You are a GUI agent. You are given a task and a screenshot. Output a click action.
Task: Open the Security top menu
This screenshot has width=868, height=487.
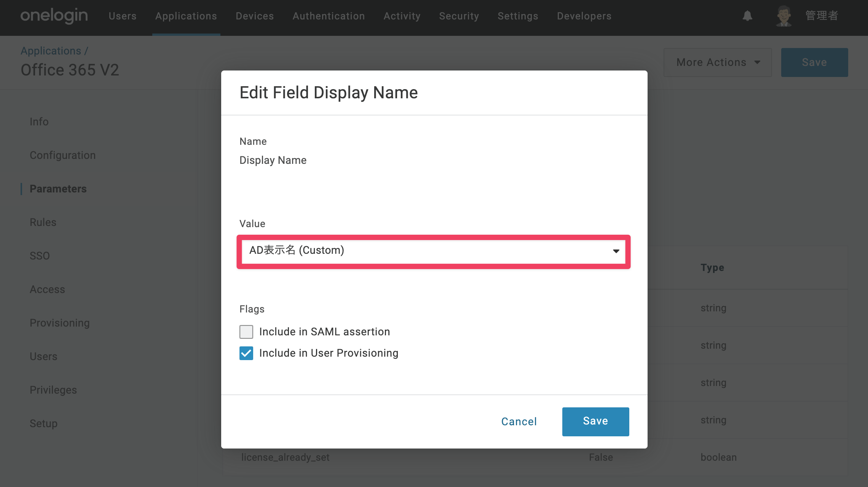pyautogui.click(x=459, y=16)
